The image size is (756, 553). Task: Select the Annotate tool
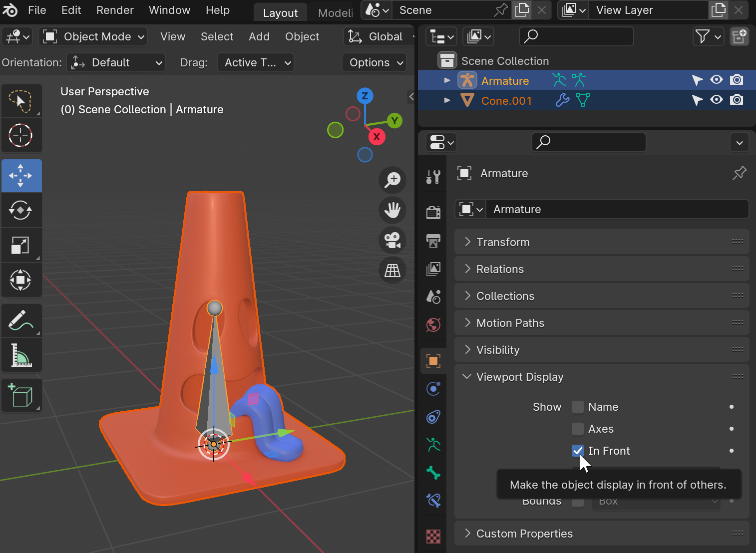tap(21, 320)
